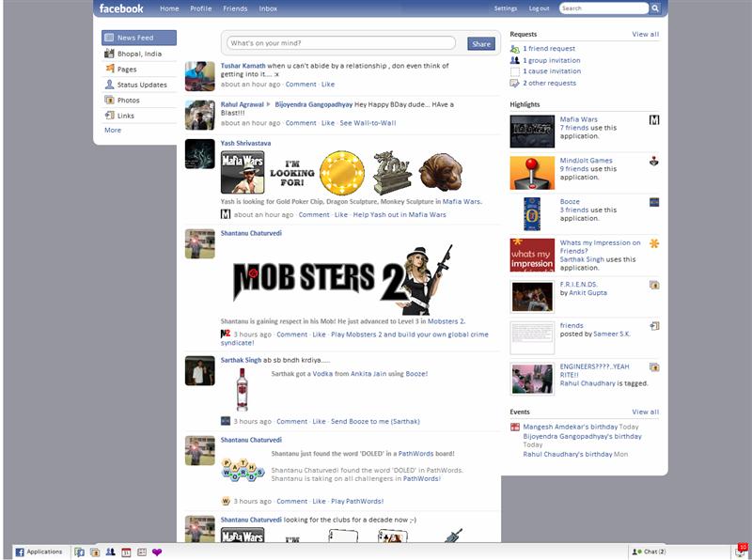
Task: Click Log out in the header
Action: pos(539,8)
